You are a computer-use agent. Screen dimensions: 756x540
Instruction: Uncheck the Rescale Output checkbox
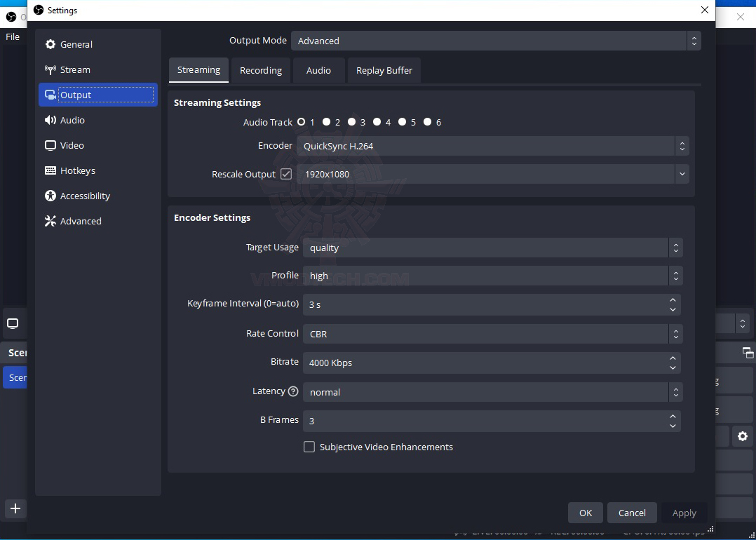point(286,174)
